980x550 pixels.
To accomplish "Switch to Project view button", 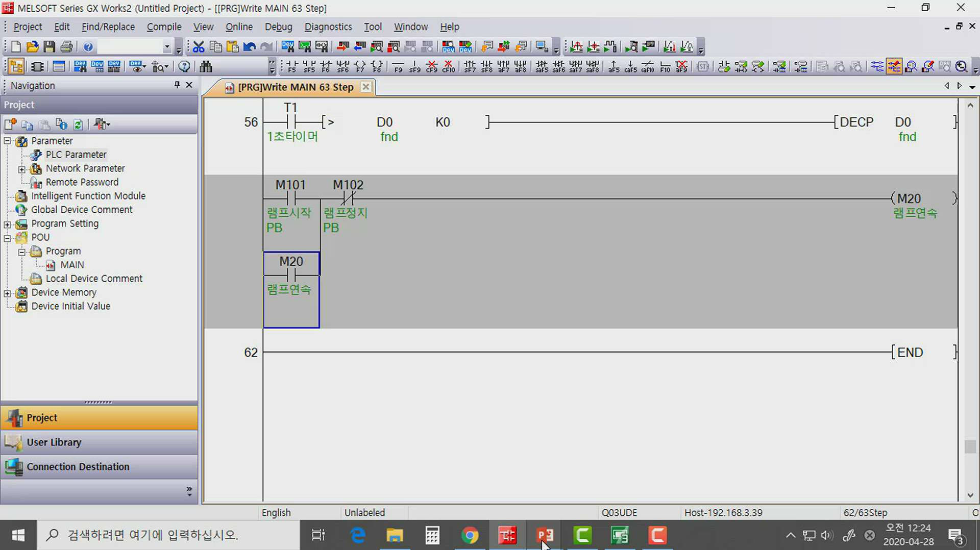I will point(99,418).
